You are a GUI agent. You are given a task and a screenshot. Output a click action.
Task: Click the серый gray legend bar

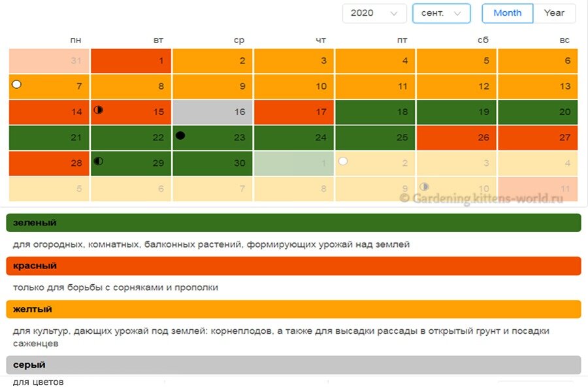click(293, 365)
